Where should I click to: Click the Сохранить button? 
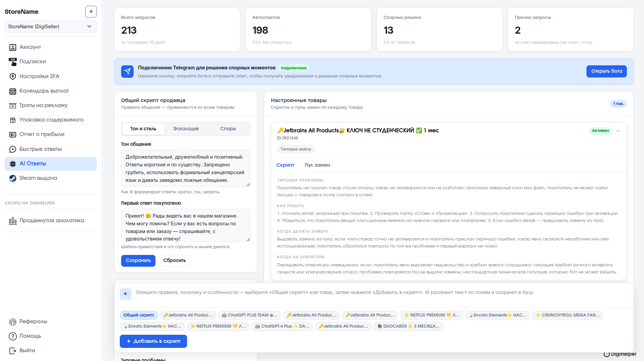138,261
